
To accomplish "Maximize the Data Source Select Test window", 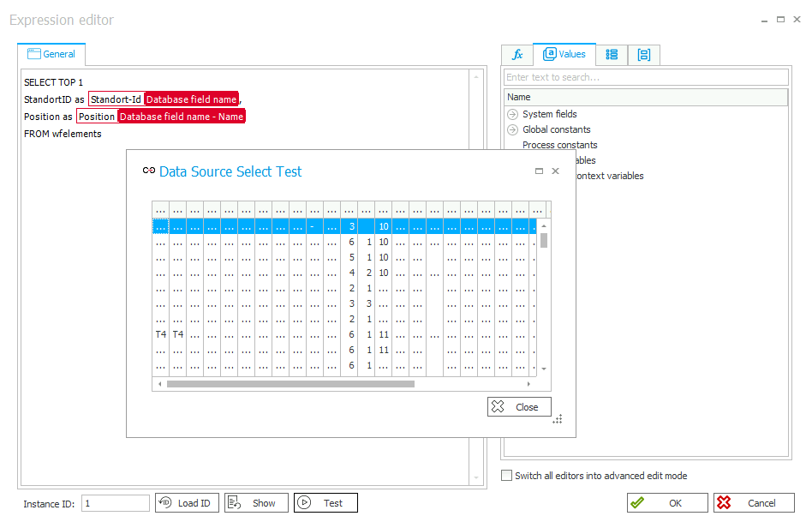I will click(x=539, y=171).
